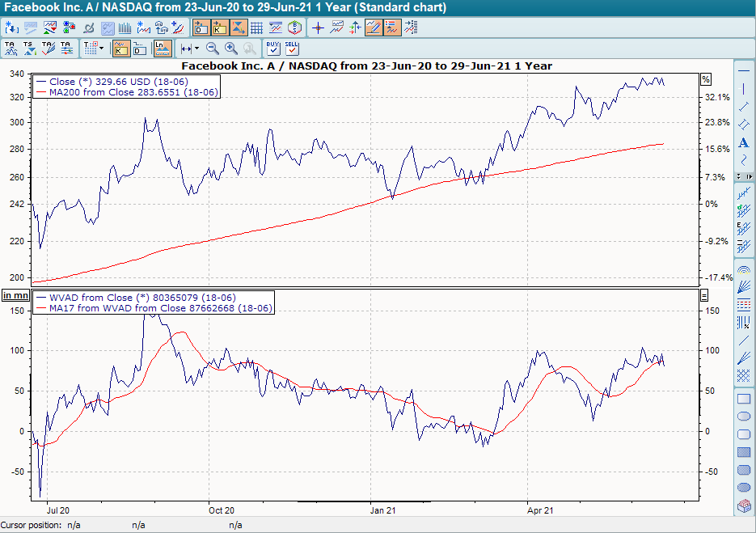Click the BUY order button
This screenshot has height=533, width=756.
click(x=274, y=47)
